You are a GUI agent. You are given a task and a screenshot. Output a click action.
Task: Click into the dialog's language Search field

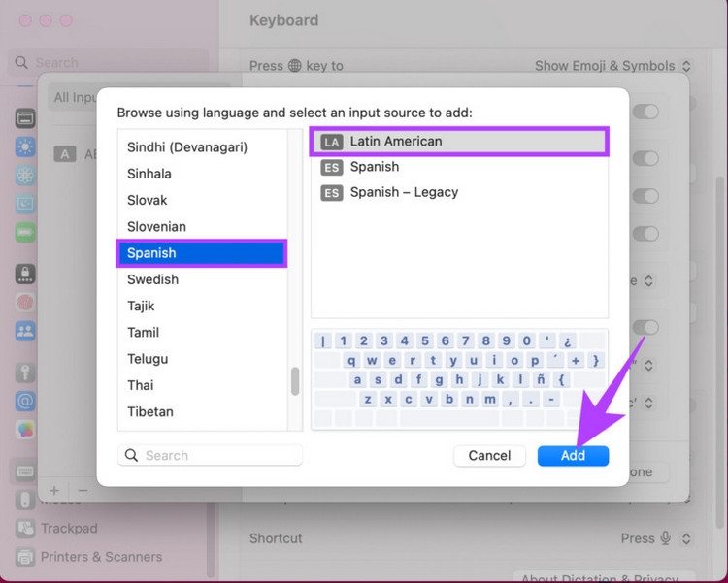[210, 455]
